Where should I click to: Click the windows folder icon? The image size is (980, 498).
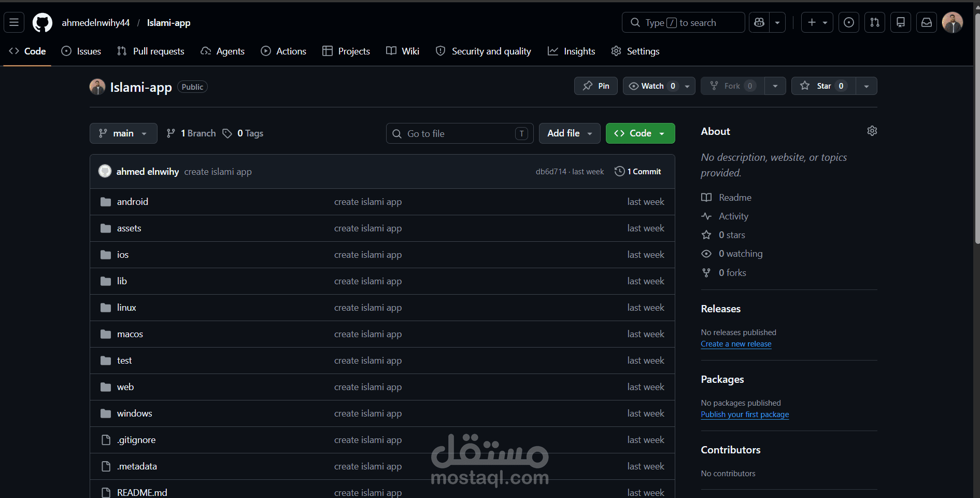tap(106, 413)
